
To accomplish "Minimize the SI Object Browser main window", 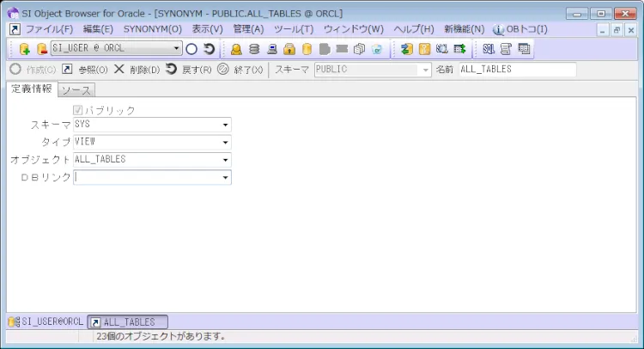I will pos(577,14).
